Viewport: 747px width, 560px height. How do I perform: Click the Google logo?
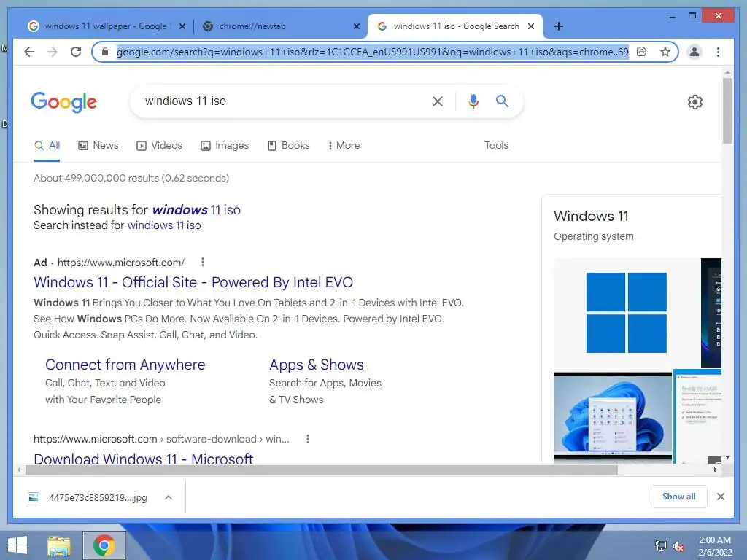click(64, 102)
